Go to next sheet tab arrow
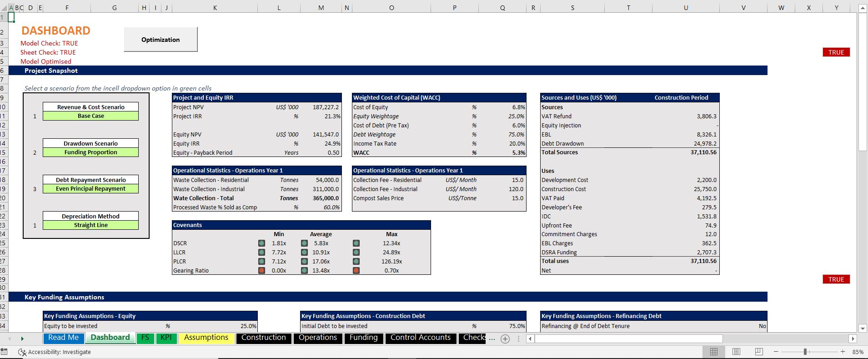The image size is (868, 359). coord(22,339)
